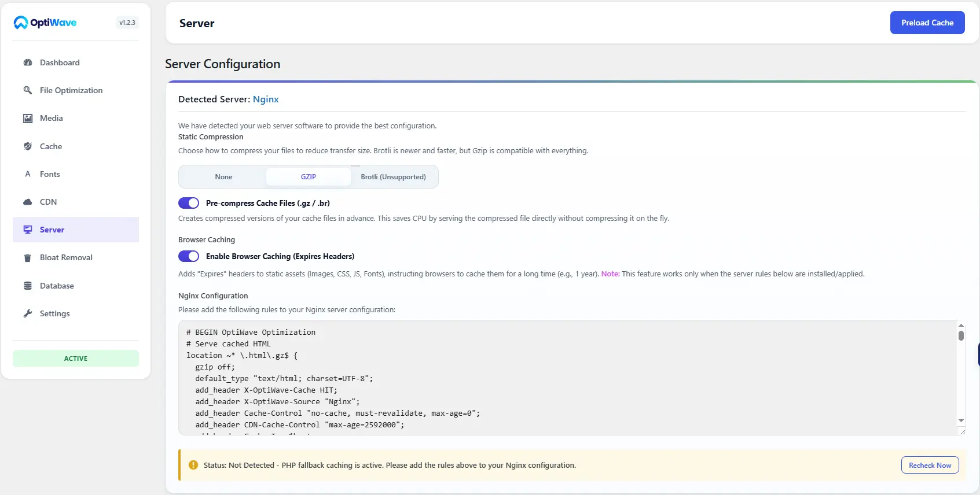Go to the Media section

tap(76, 118)
